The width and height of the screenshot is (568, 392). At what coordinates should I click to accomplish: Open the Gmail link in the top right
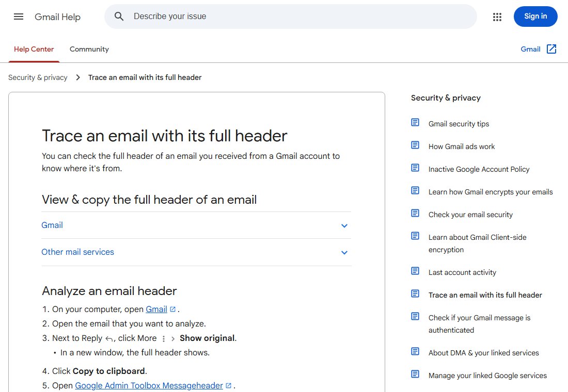tap(530, 49)
